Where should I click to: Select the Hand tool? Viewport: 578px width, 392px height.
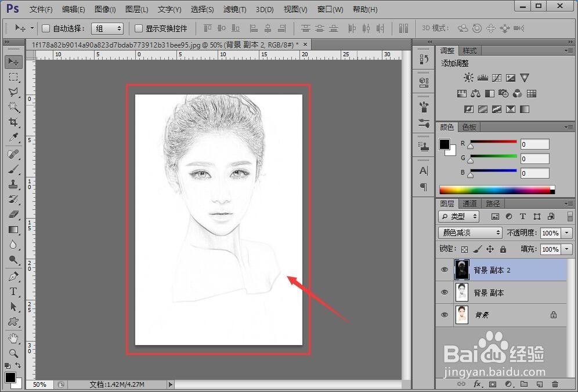tap(13, 338)
